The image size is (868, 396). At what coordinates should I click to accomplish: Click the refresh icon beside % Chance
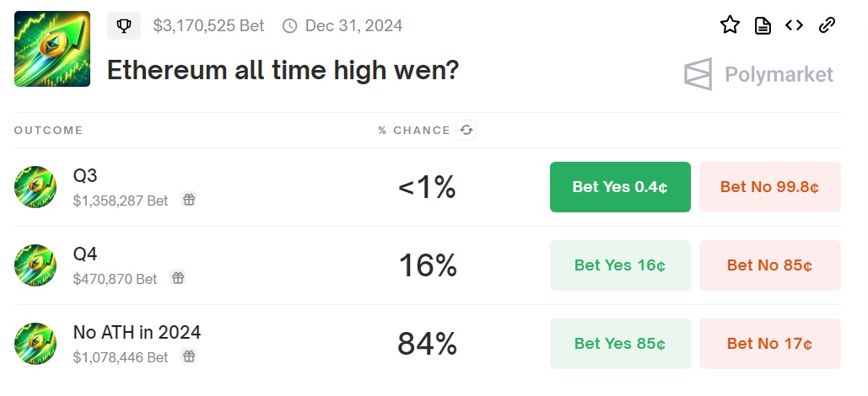click(466, 131)
